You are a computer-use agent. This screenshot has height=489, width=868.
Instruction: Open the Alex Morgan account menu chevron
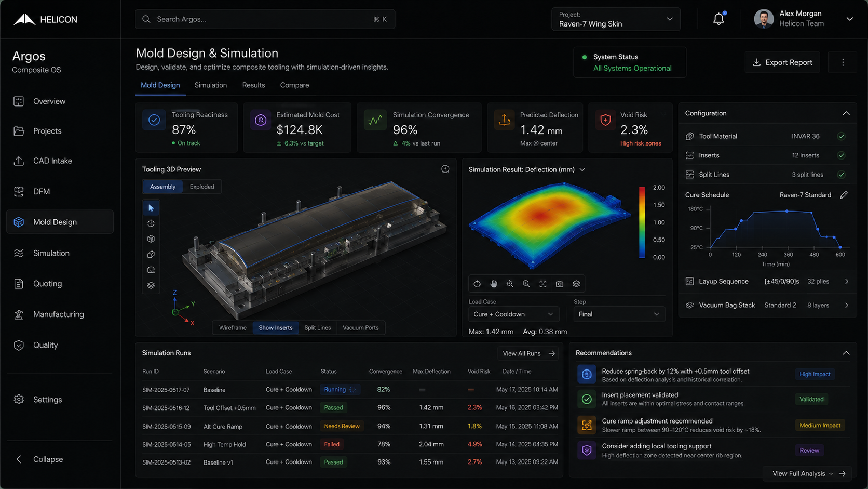point(850,19)
